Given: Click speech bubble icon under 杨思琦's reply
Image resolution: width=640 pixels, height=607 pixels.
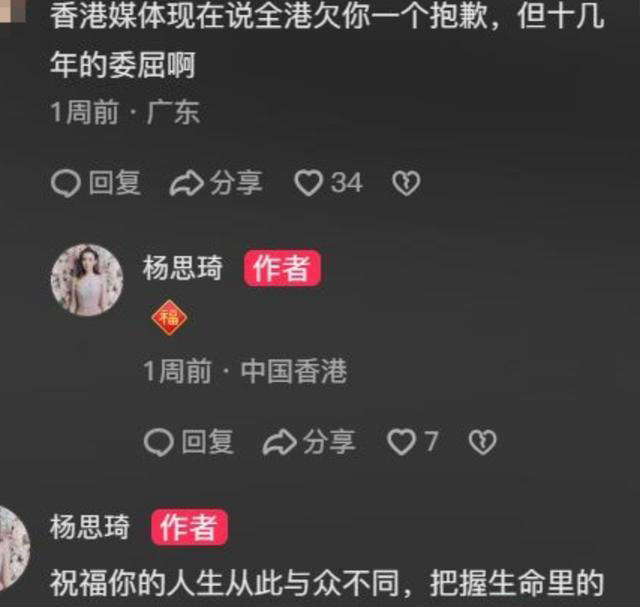Looking at the screenshot, I should pos(158,442).
